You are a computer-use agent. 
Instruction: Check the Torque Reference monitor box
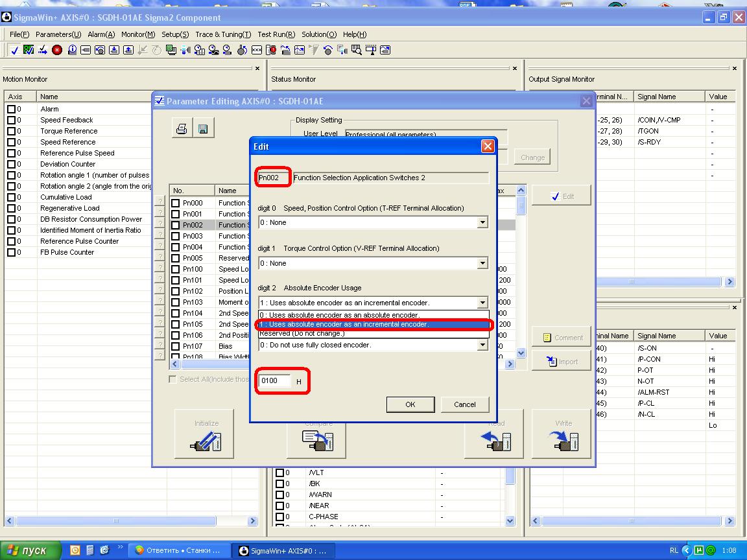pos(12,131)
